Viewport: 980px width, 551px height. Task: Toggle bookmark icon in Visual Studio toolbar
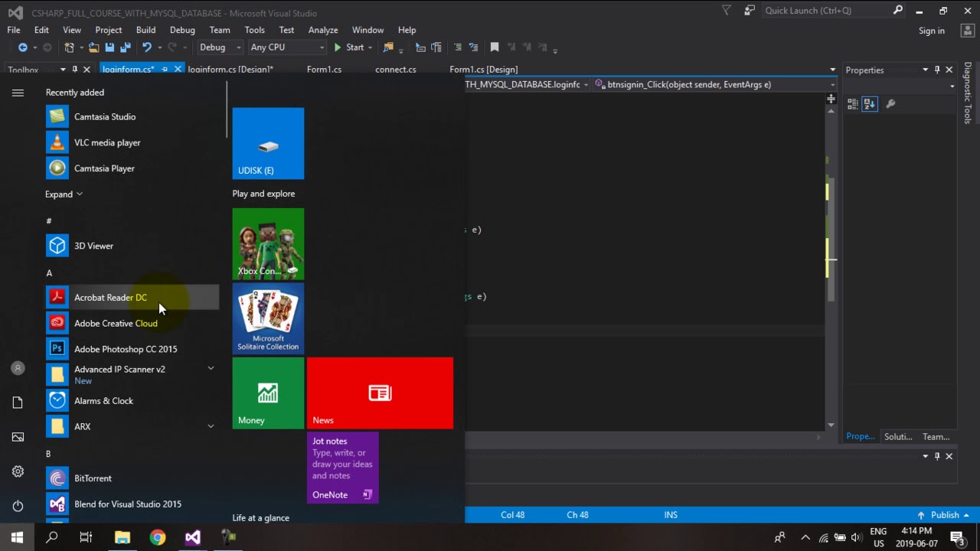[495, 47]
